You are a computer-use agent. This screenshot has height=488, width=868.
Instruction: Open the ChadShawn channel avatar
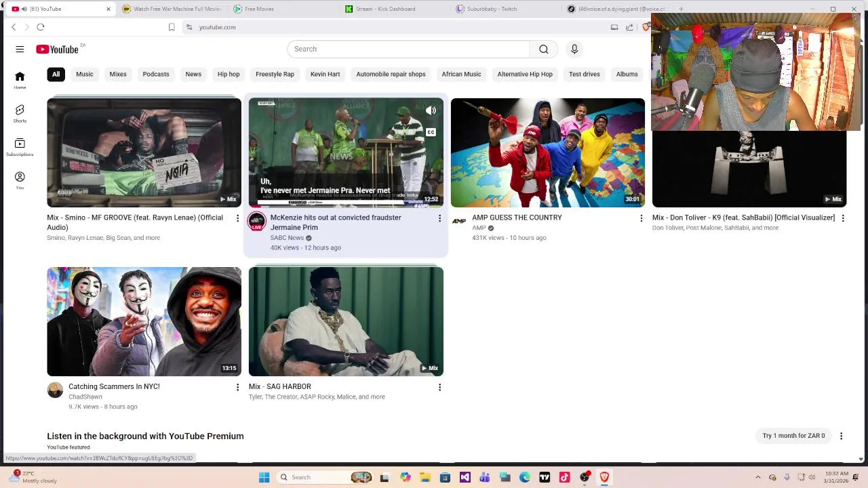[x=55, y=390]
